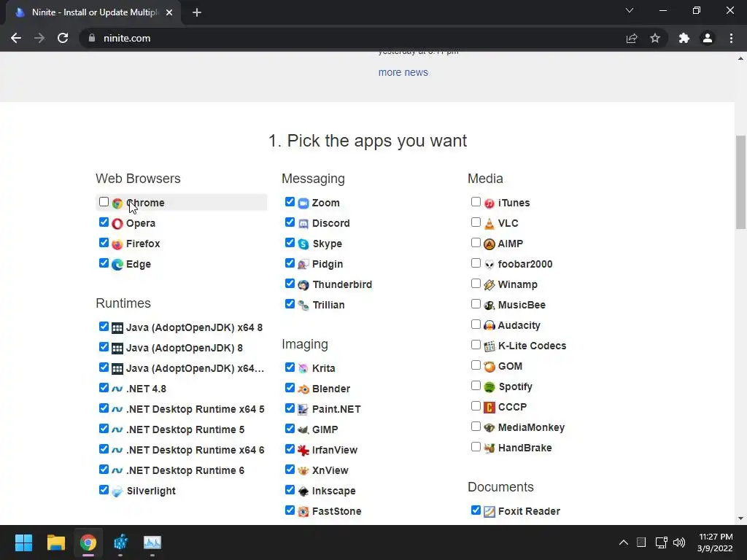Click the Krita app icon
The image size is (747, 560).
[x=303, y=369]
